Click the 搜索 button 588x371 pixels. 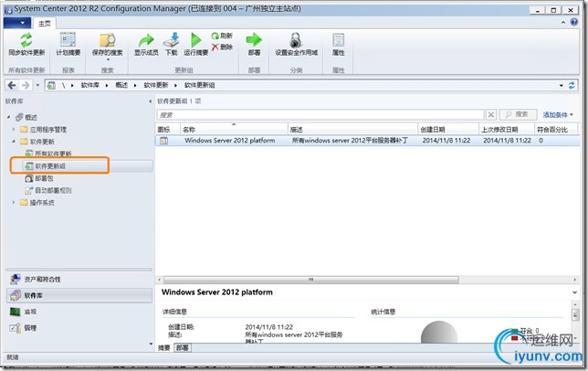[518, 114]
